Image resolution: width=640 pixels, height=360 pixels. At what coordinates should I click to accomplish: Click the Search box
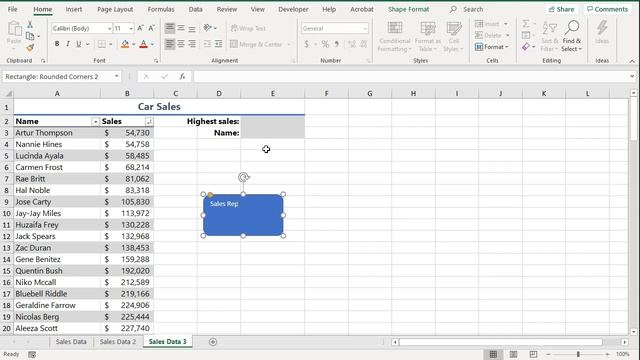(473, 9)
